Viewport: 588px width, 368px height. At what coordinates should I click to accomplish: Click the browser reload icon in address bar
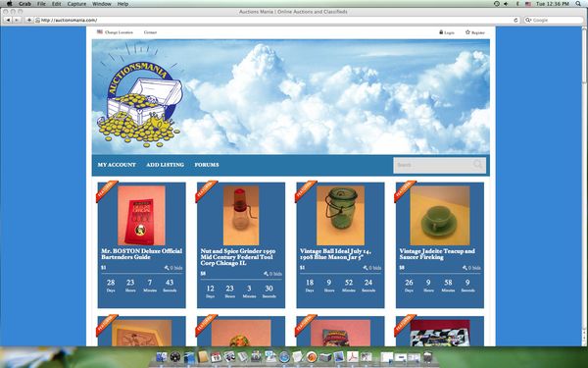(x=516, y=20)
